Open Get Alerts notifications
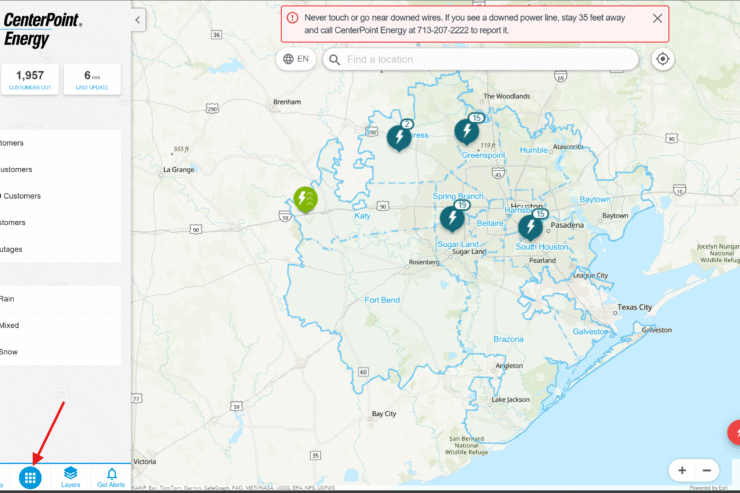 click(111, 477)
